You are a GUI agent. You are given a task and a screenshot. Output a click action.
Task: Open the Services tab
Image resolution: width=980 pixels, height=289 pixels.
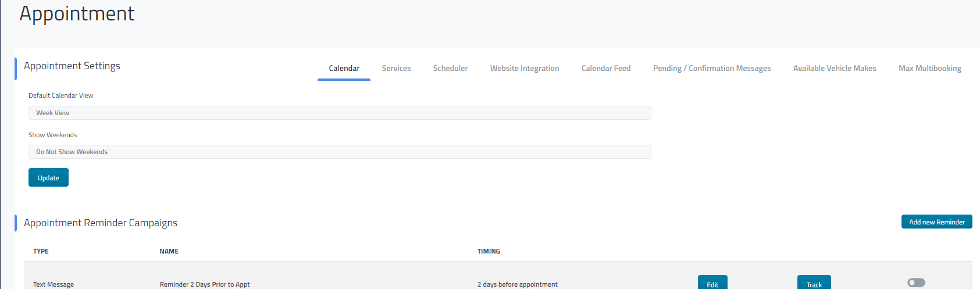(x=396, y=69)
